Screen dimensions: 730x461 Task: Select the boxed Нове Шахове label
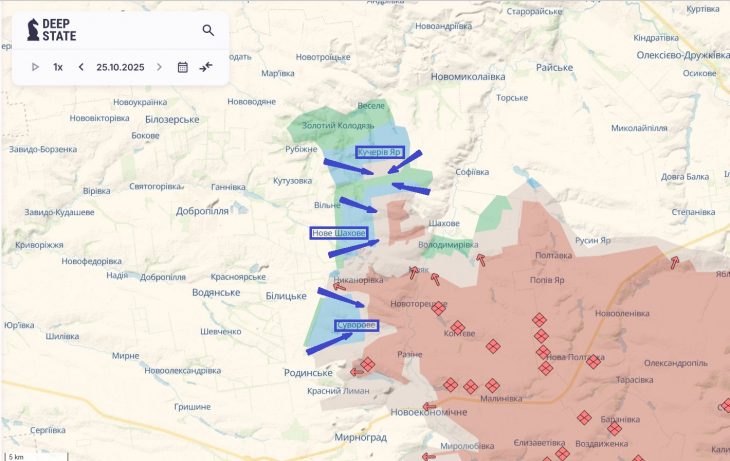coord(338,233)
